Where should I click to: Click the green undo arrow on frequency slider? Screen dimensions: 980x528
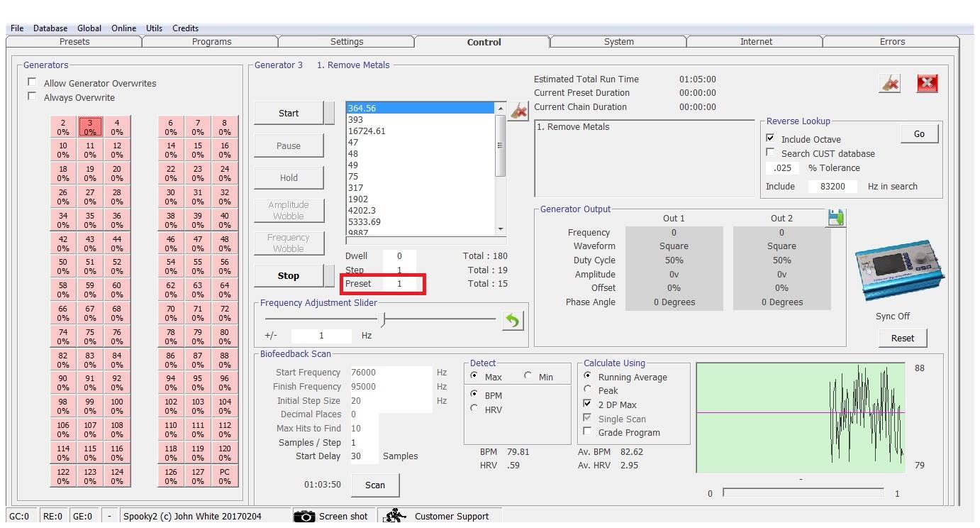(x=512, y=321)
